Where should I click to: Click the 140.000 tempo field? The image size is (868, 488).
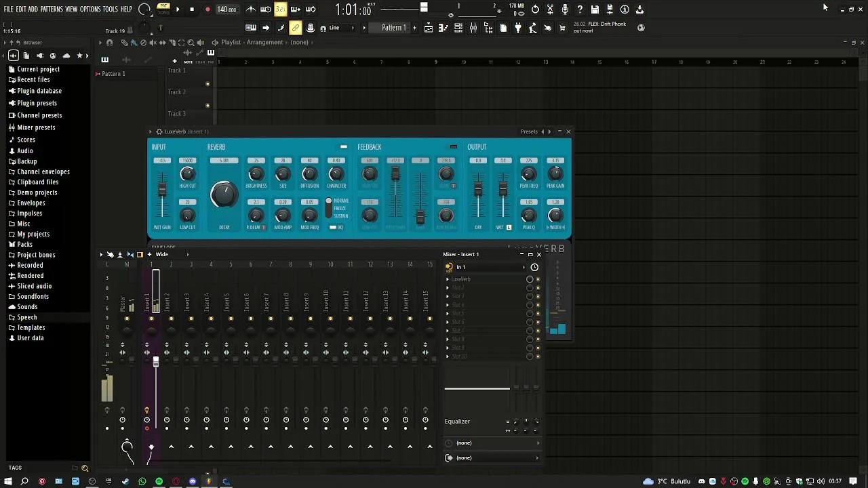click(x=226, y=9)
